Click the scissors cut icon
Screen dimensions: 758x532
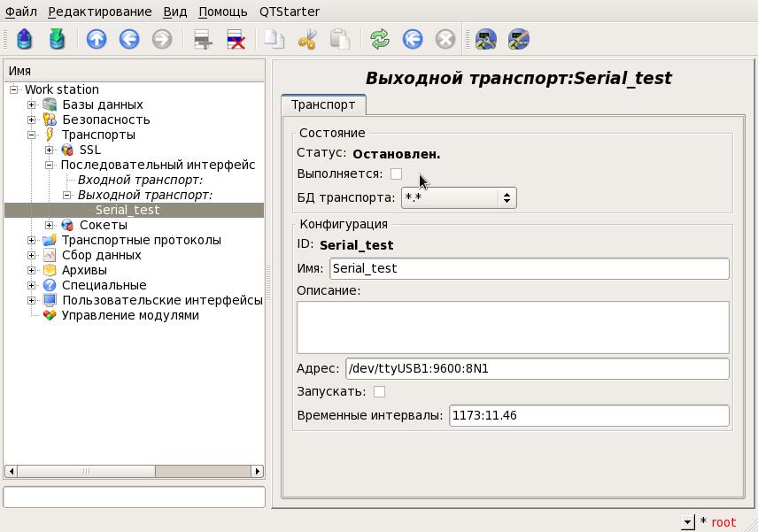[307, 39]
